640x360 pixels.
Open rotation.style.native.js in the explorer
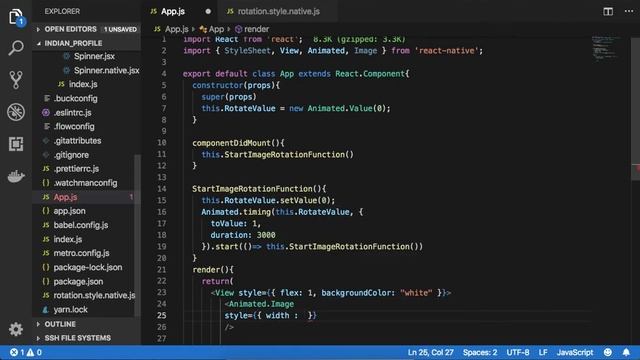coord(94,295)
